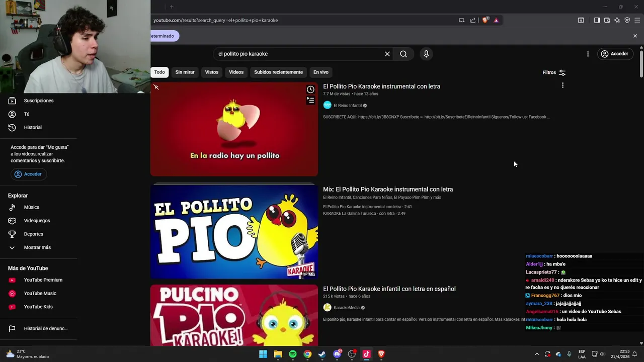Open the Brave VPN shield icon
The image size is (644, 362).
pos(627,20)
